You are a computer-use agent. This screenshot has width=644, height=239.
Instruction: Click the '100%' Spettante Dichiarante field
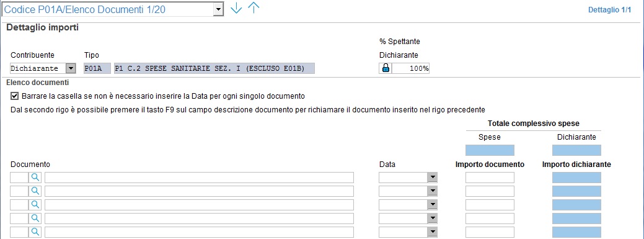410,68
